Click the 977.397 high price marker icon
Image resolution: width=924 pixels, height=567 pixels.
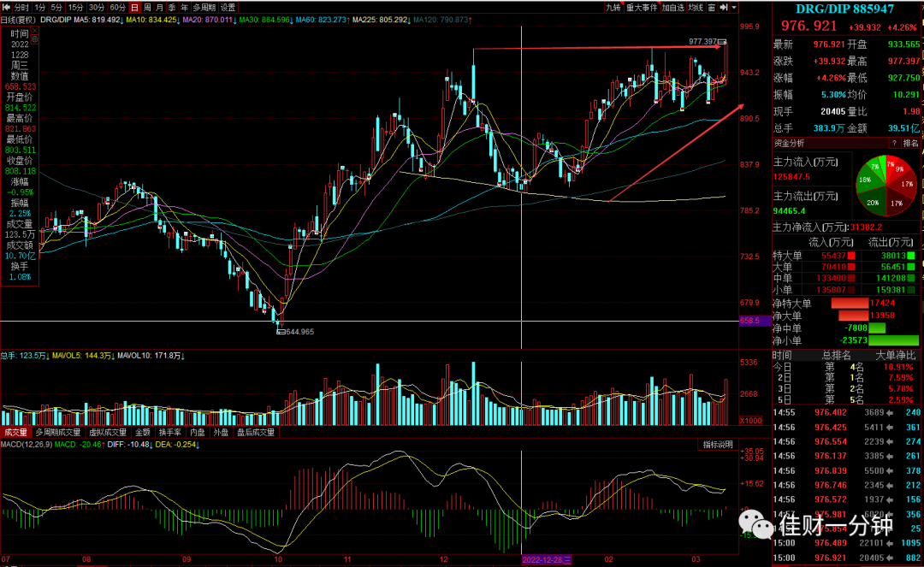tap(722, 42)
